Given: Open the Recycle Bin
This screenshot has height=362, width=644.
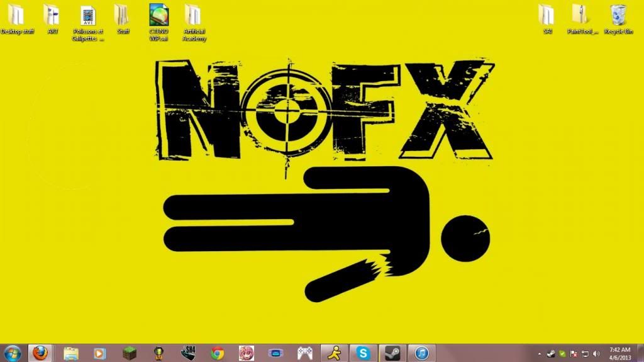Looking at the screenshot, I should pos(618,20).
